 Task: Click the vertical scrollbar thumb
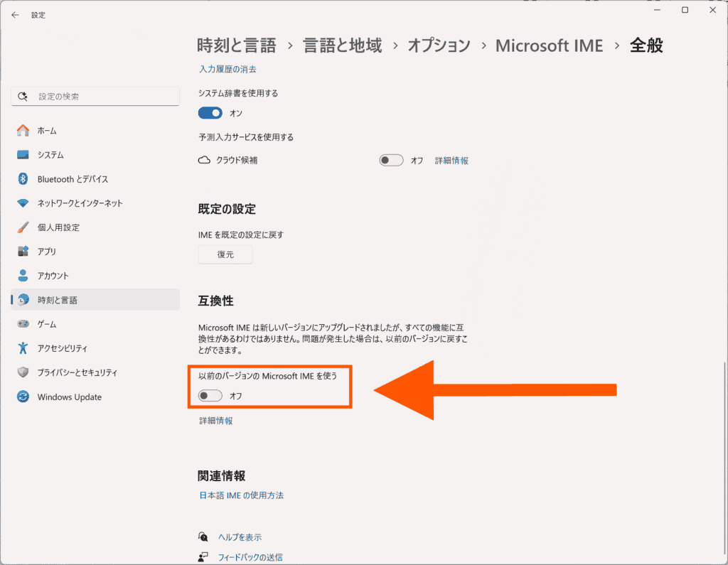[724, 457]
